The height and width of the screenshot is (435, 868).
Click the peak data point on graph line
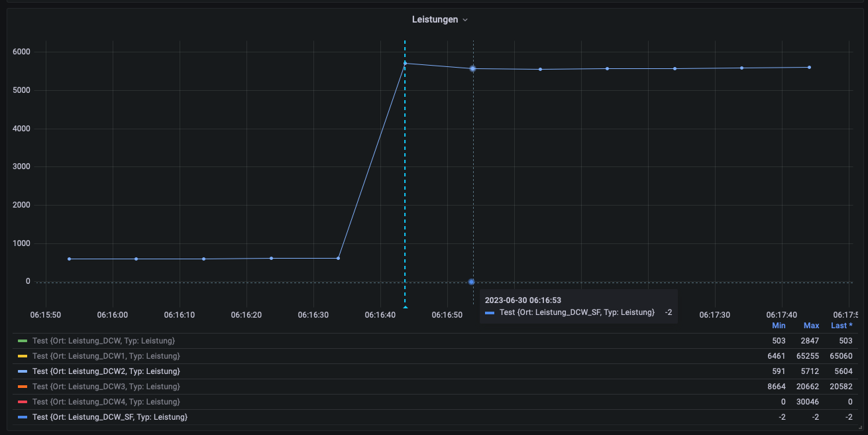(x=405, y=64)
